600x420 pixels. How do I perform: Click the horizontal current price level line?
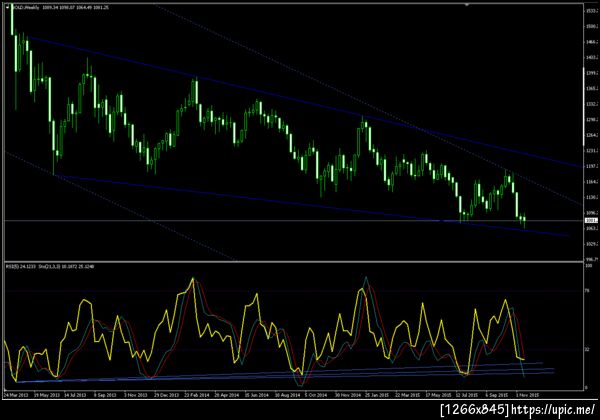295,220
